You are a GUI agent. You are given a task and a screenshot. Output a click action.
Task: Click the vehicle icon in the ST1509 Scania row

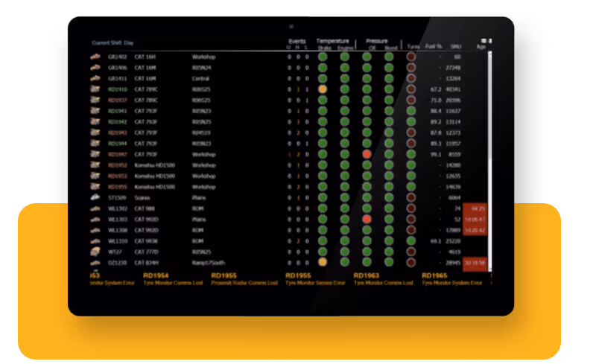(x=95, y=197)
